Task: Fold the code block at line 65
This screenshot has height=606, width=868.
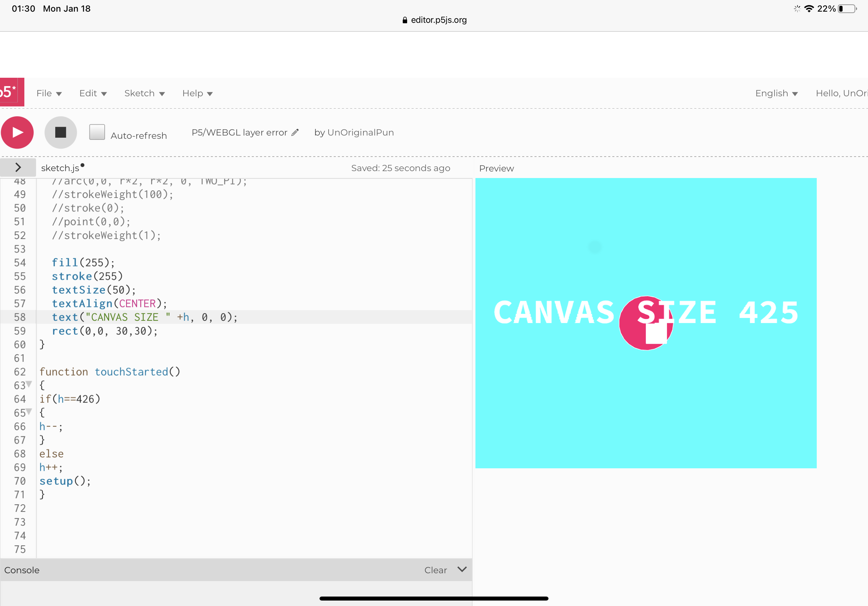Action: tap(28, 412)
